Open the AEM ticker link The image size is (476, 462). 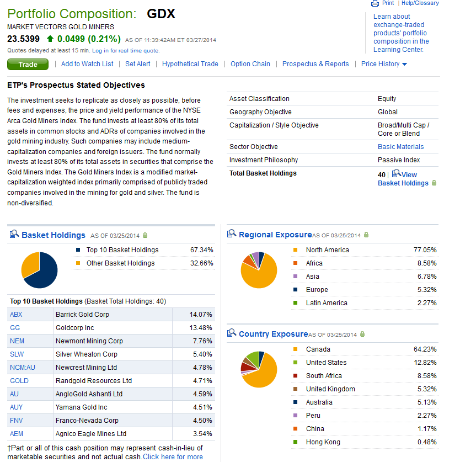[x=17, y=433]
